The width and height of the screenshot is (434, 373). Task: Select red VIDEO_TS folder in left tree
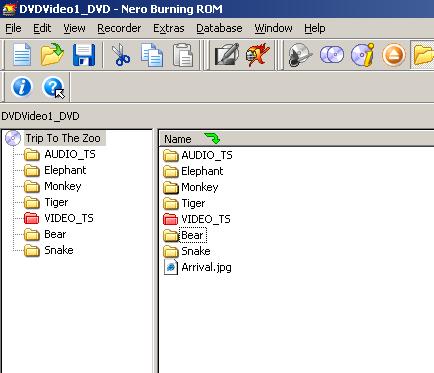click(69, 218)
